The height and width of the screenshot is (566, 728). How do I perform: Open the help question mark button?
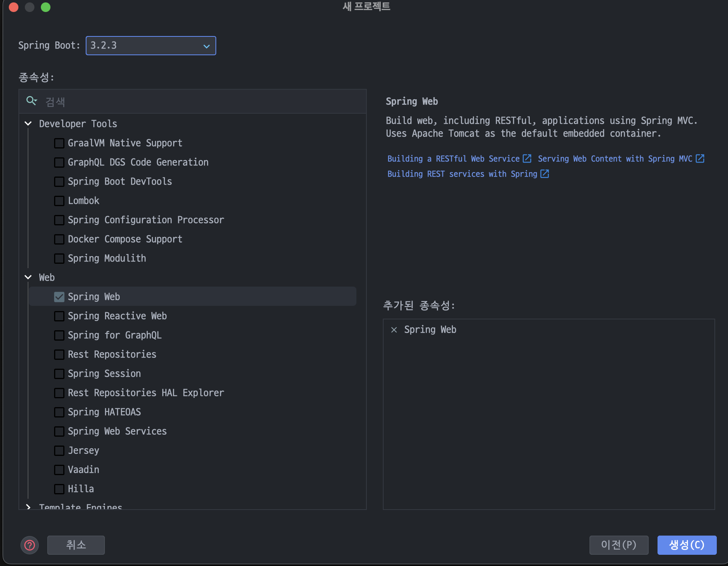30,545
